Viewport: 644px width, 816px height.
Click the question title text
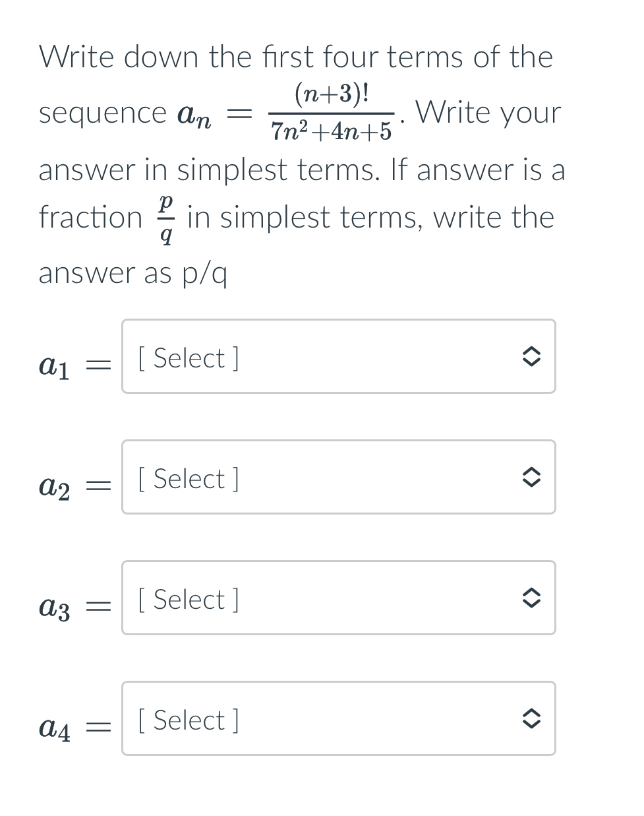pos(295,57)
